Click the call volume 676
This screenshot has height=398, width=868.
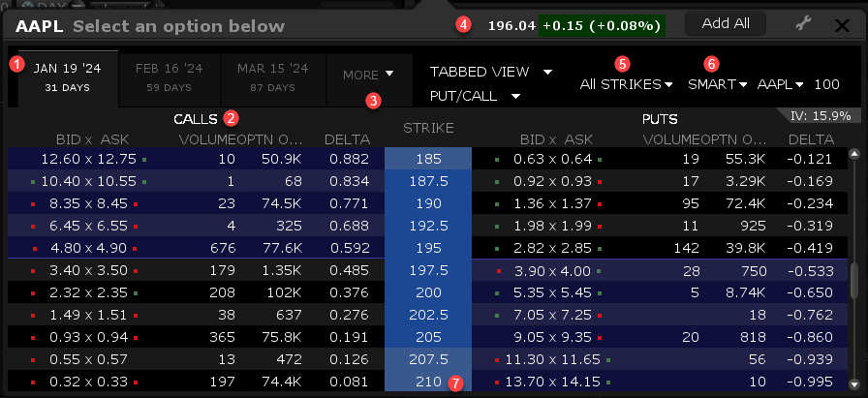tap(223, 248)
